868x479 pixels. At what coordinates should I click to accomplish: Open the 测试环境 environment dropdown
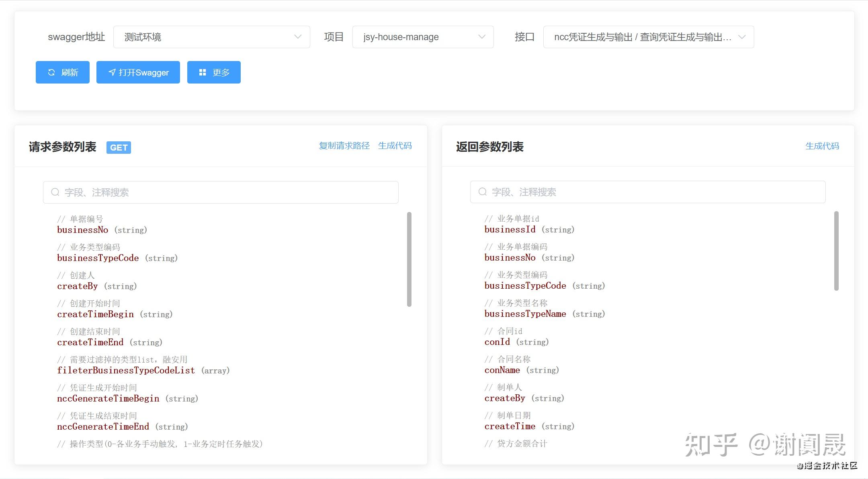pos(212,37)
